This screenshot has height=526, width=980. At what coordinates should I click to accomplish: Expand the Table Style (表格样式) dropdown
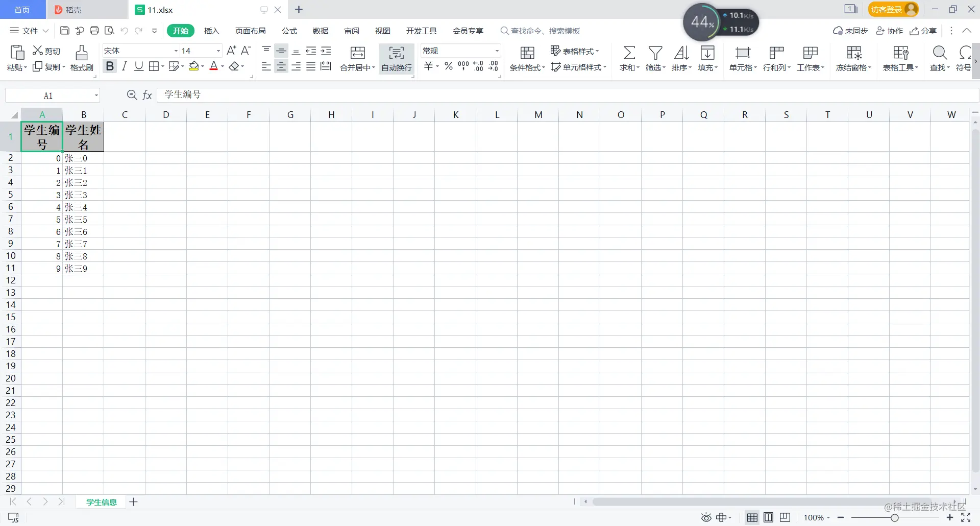597,51
